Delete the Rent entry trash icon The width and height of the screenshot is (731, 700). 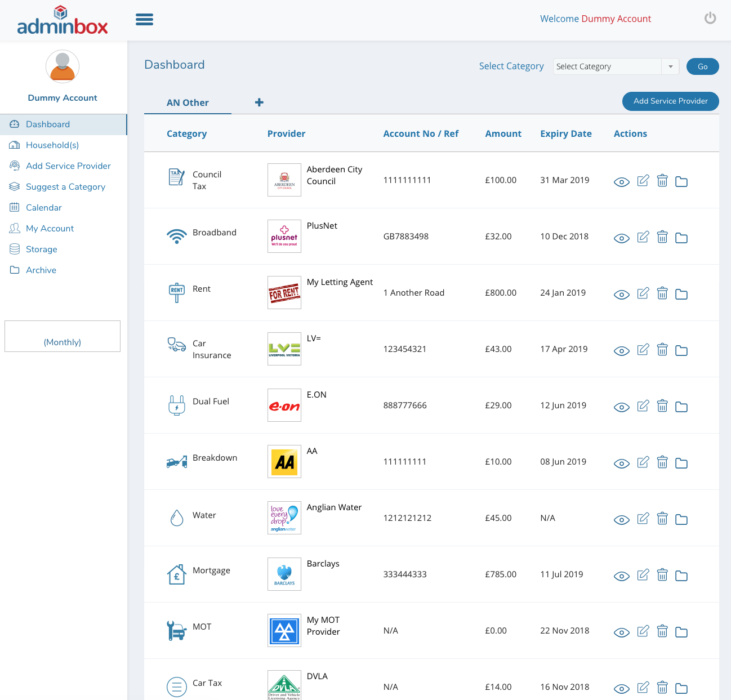(x=662, y=293)
